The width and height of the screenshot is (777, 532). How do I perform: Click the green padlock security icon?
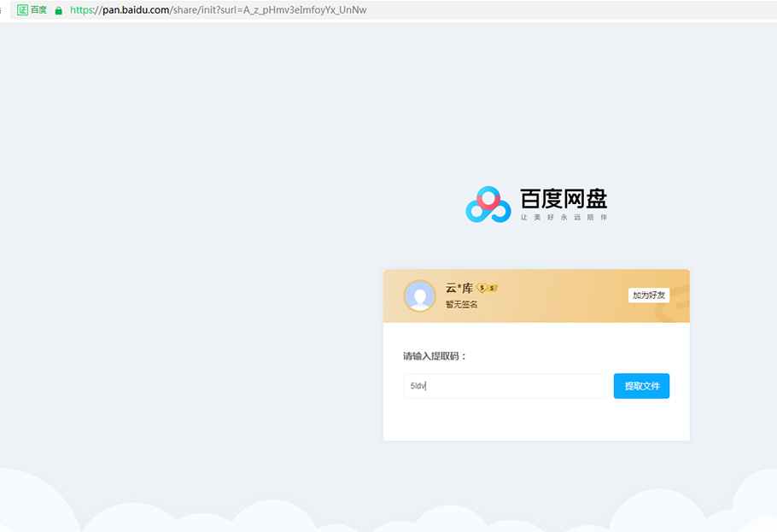tap(58, 10)
